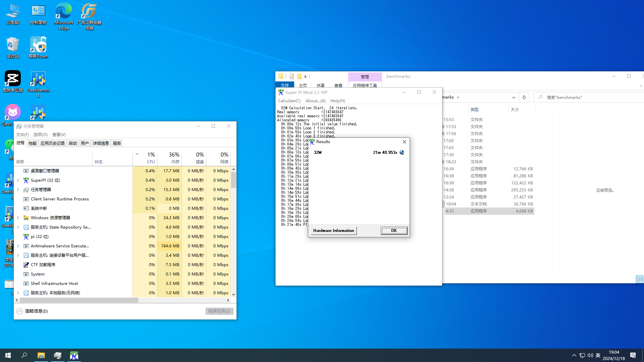
Task: Show hidden tray icons chevron
Action: coord(574,355)
